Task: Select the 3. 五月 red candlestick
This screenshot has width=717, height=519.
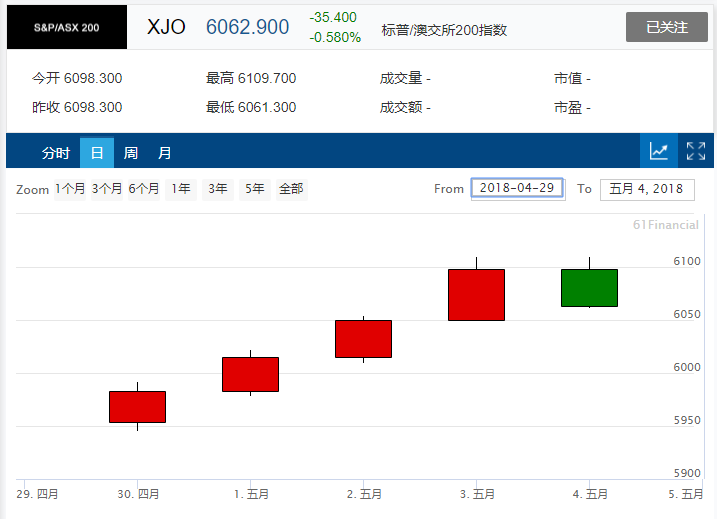Action: [x=476, y=295]
